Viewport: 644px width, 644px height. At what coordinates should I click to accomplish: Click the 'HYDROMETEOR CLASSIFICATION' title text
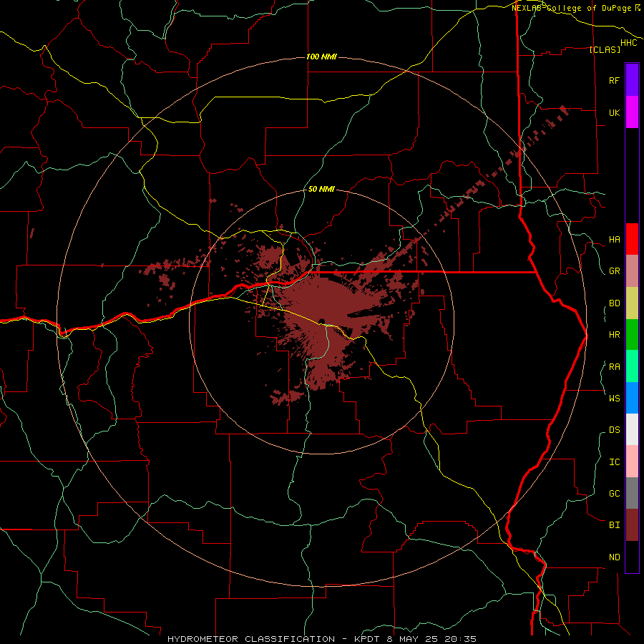[x=251, y=639]
